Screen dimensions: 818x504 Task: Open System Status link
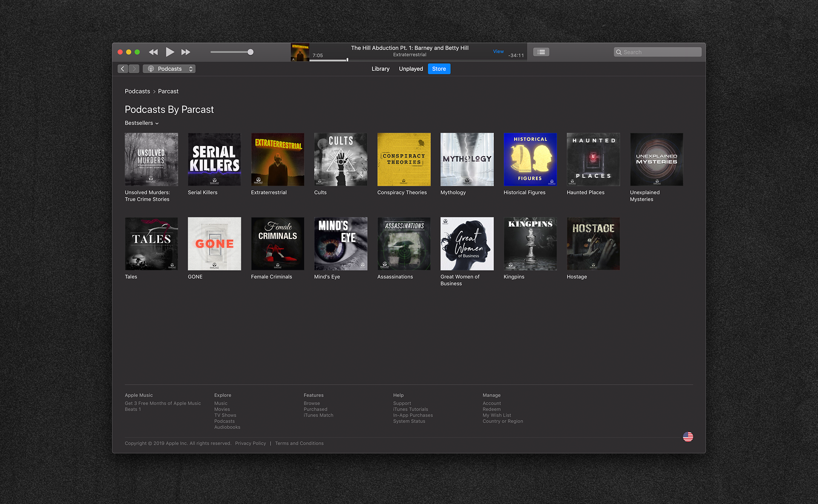[409, 421]
